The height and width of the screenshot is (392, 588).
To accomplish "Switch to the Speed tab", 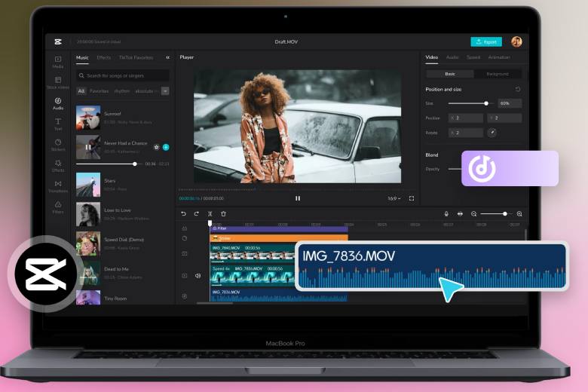I will 473,57.
